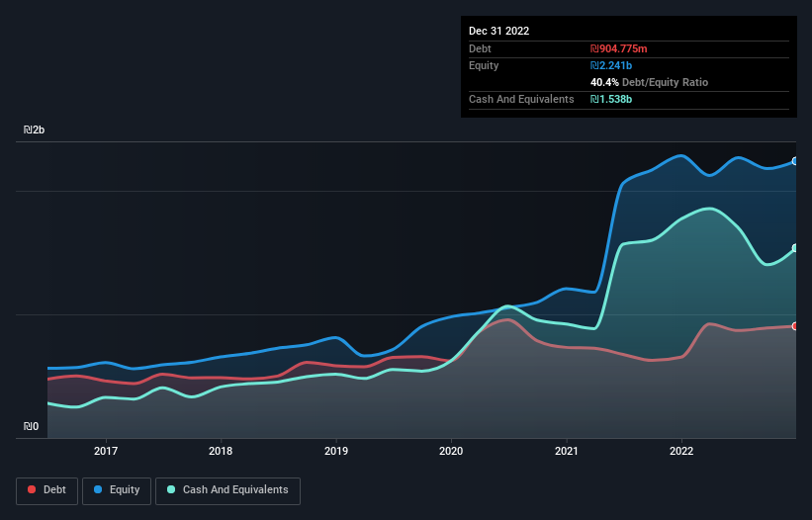Select the Cash endpoint marker on chart
Image resolution: width=812 pixels, height=520 pixels.
point(795,248)
